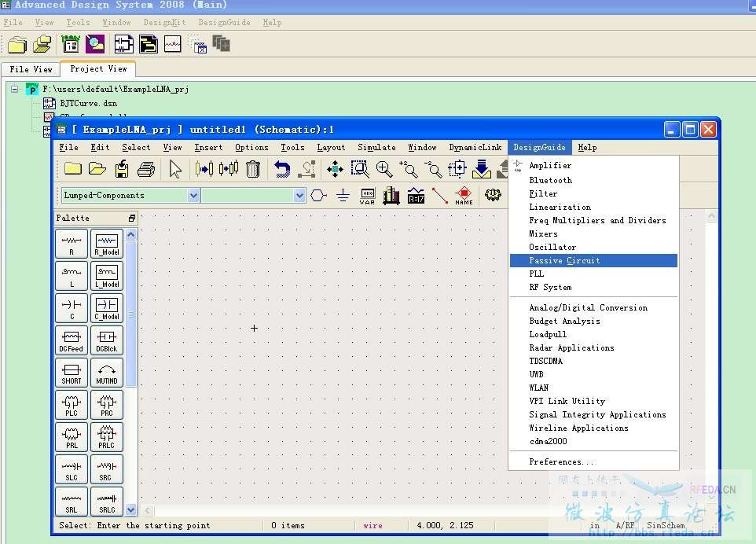The image size is (756, 544).
Task: Click the data display icon in main window
Action: [x=172, y=44]
